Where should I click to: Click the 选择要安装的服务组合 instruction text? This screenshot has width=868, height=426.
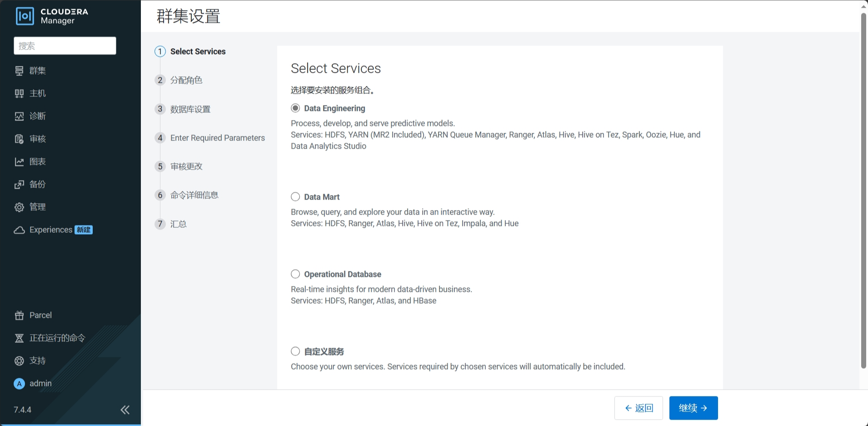333,90
